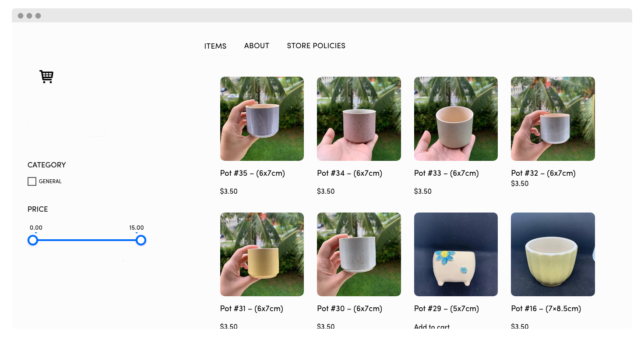View the grey Pot #30 image
644x337 pixels.
[x=359, y=254]
